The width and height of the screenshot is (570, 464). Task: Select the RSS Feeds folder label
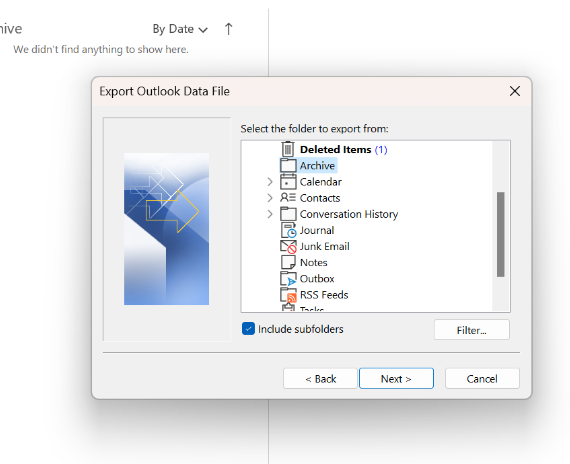[x=324, y=295]
